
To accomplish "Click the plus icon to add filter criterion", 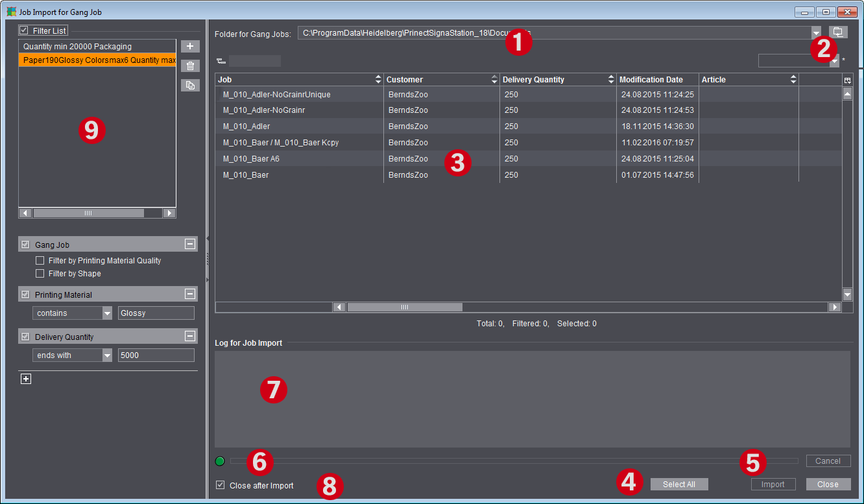I will [26, 379].
